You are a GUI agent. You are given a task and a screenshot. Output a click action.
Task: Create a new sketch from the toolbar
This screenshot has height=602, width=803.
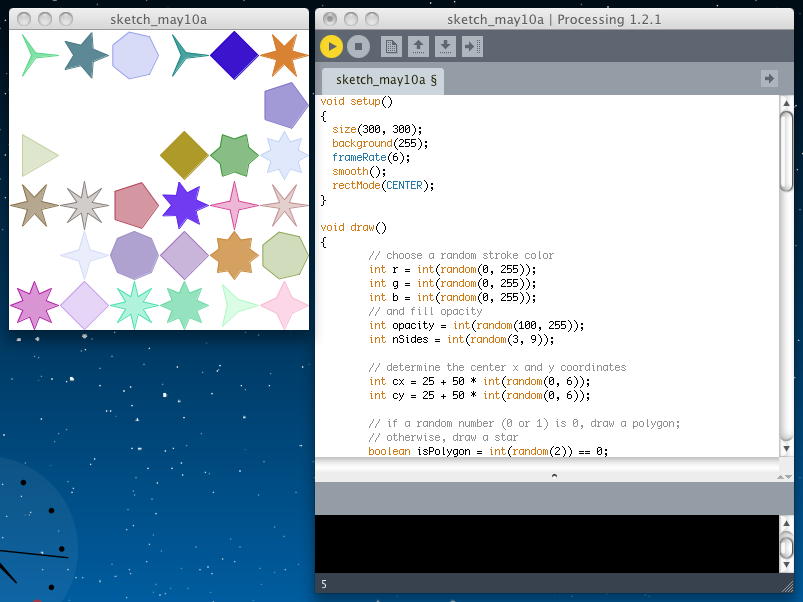tap(392, 46)
